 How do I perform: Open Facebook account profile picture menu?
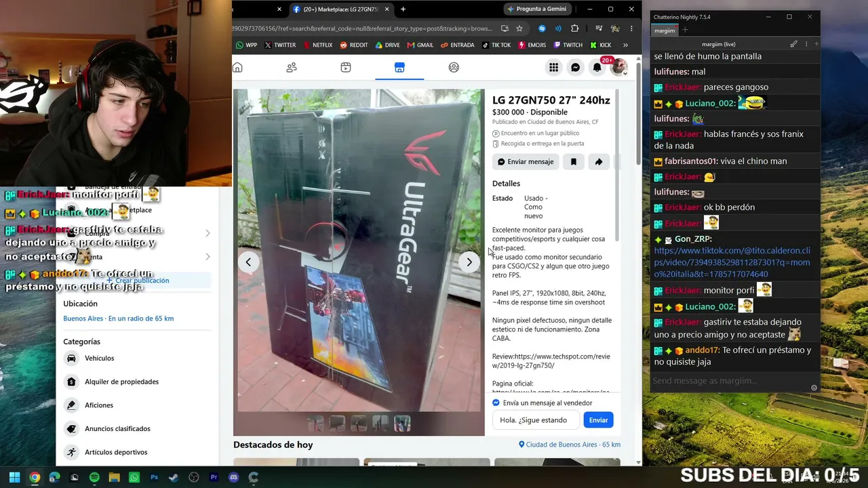click(618, 67)
